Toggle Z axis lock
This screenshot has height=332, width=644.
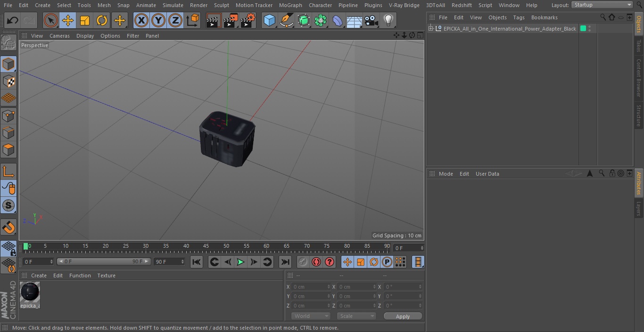[x=175, y=20]
